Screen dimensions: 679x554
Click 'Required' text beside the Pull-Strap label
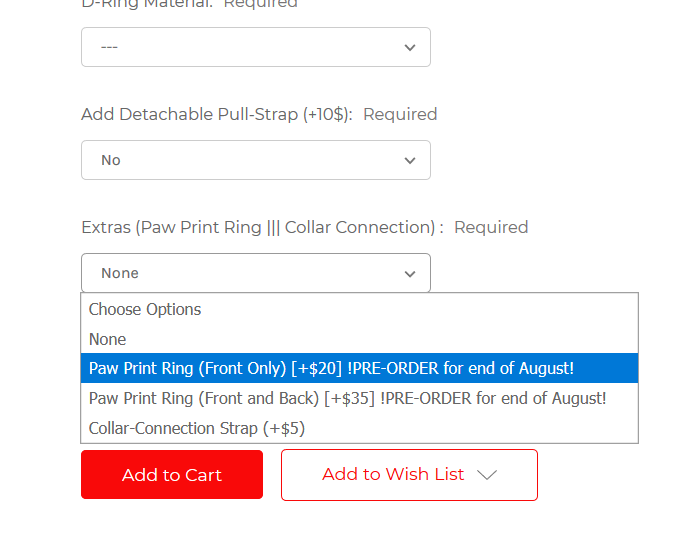[400, 114]
